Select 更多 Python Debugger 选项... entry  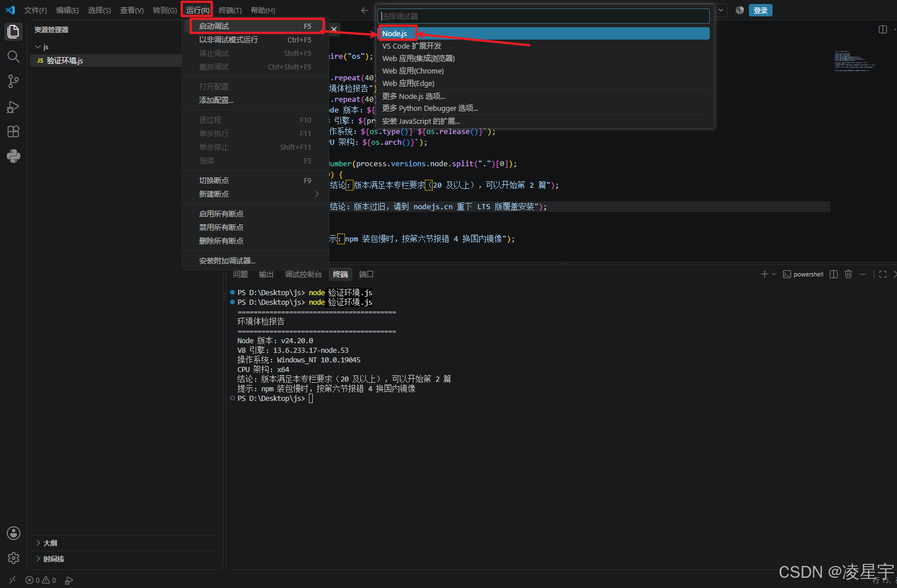tap(544, 108)
